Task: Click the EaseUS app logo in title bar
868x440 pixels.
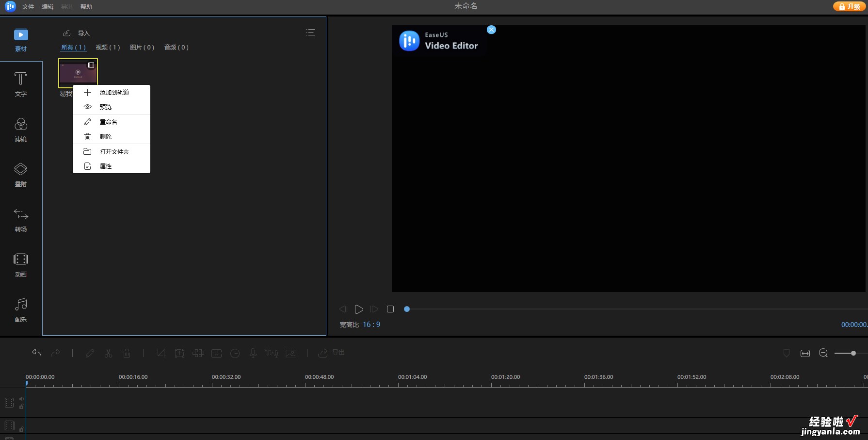Action: point(10,6)
